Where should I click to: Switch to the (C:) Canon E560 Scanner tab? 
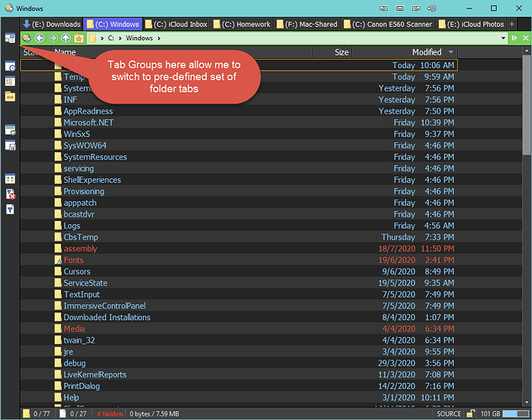pos(387,24)
